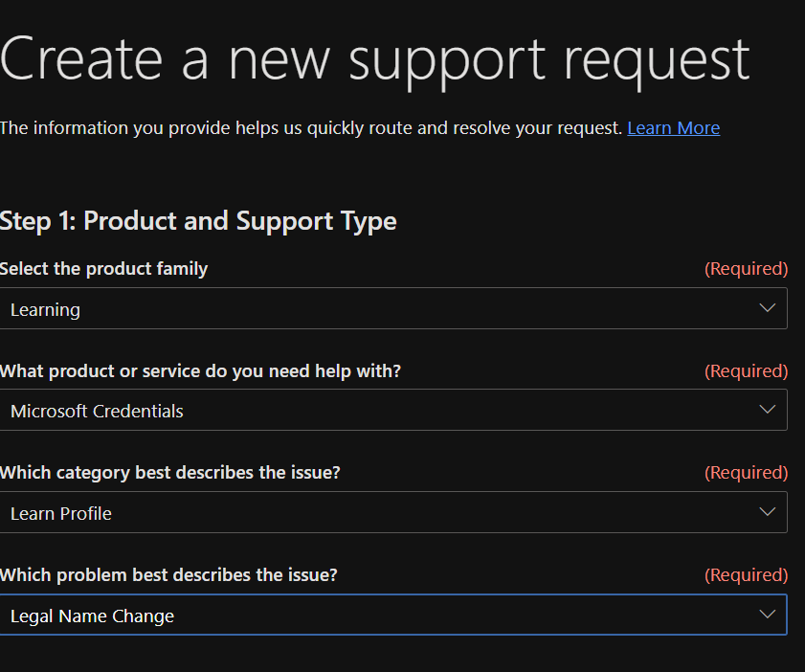
Task: Click the chevron icon in the Learning field
Action: tap(767, 308)
